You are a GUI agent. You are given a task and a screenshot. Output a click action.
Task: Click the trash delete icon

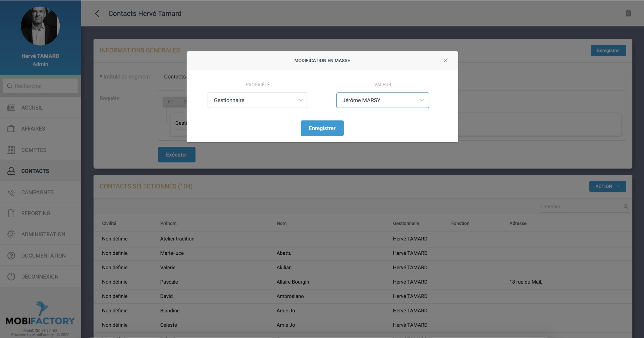click(x=628, y=13)
